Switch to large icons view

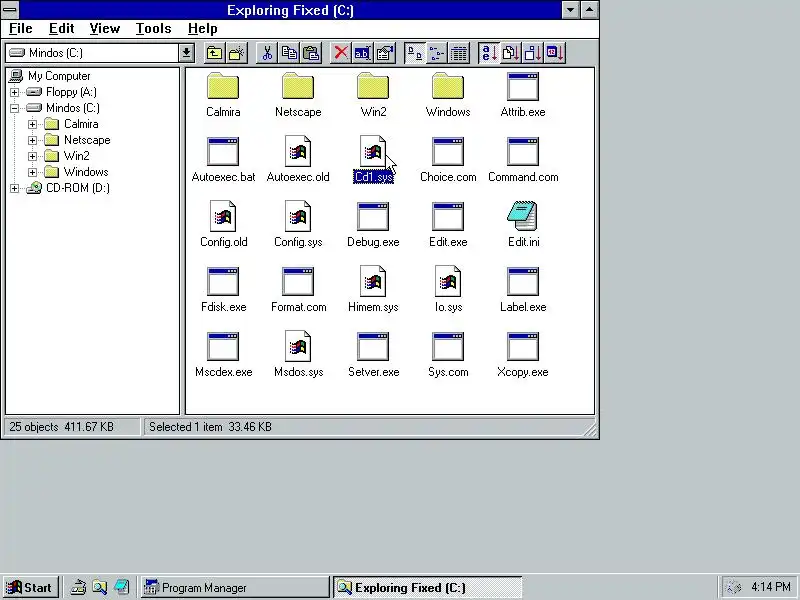pyautogui.click(x=414, y=53)
